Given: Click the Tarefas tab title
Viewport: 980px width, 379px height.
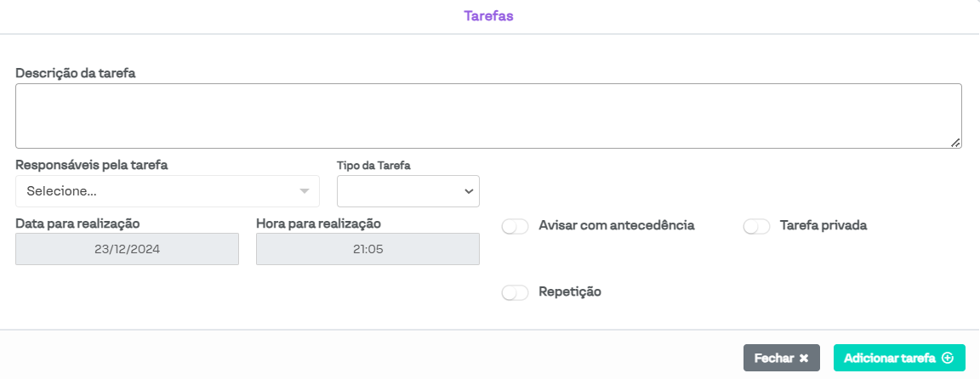Looking at the screenshot, I should (488, 16).
